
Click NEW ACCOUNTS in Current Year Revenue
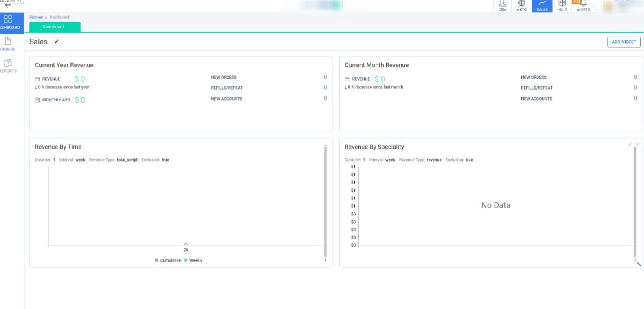click(x=226, y=99)
